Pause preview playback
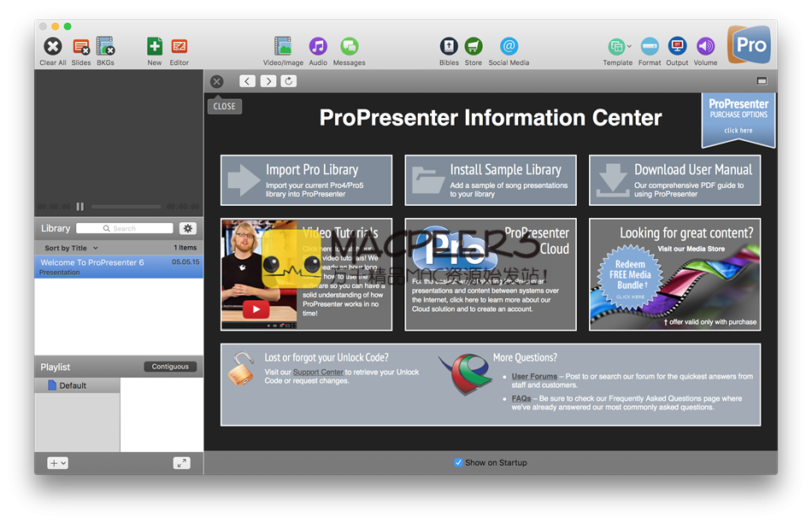This screenshot has height=523, width=812. [80, 207]
